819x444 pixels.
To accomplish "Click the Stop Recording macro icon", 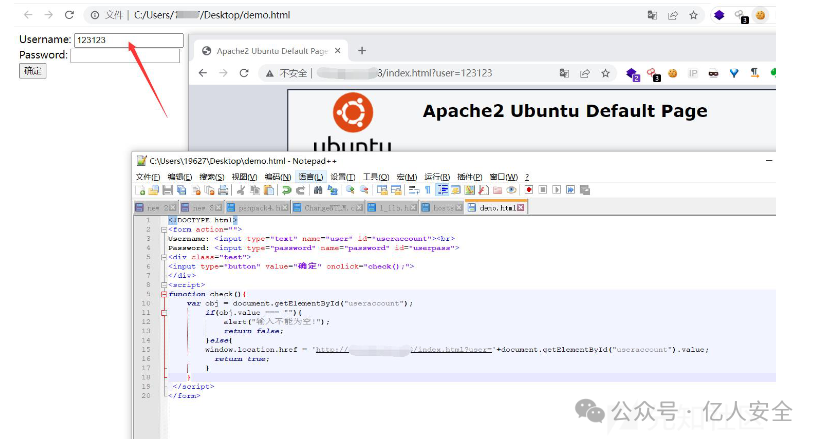I will pyautogui.click(x=543, y=190).
